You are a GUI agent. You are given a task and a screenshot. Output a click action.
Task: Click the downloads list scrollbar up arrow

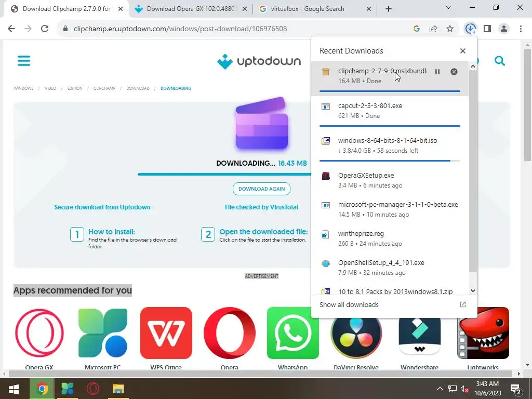coord(473,67)
